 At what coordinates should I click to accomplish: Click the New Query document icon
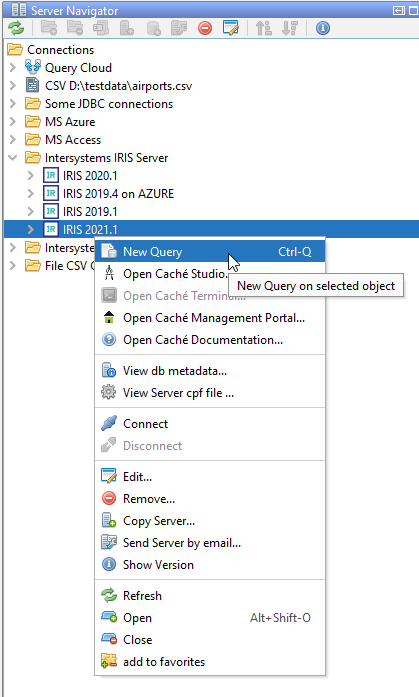(x=109, y=252)
